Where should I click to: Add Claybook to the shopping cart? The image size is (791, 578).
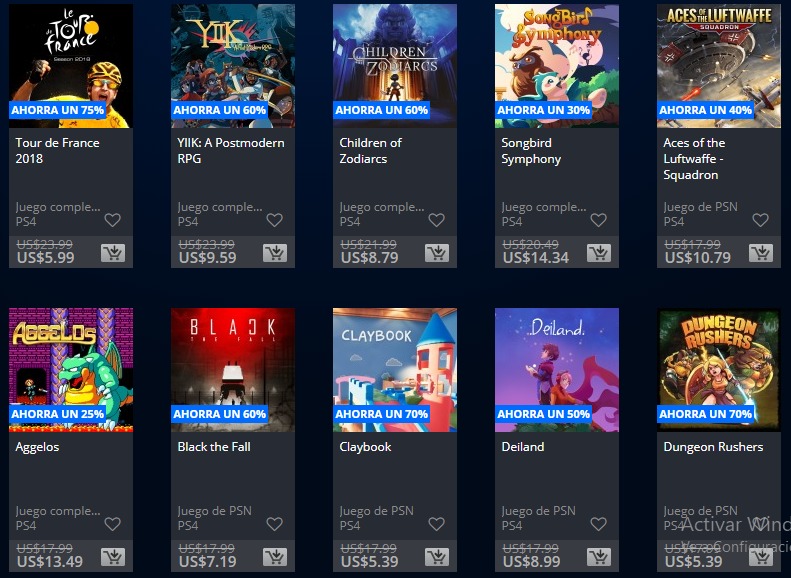coord(437,557)
